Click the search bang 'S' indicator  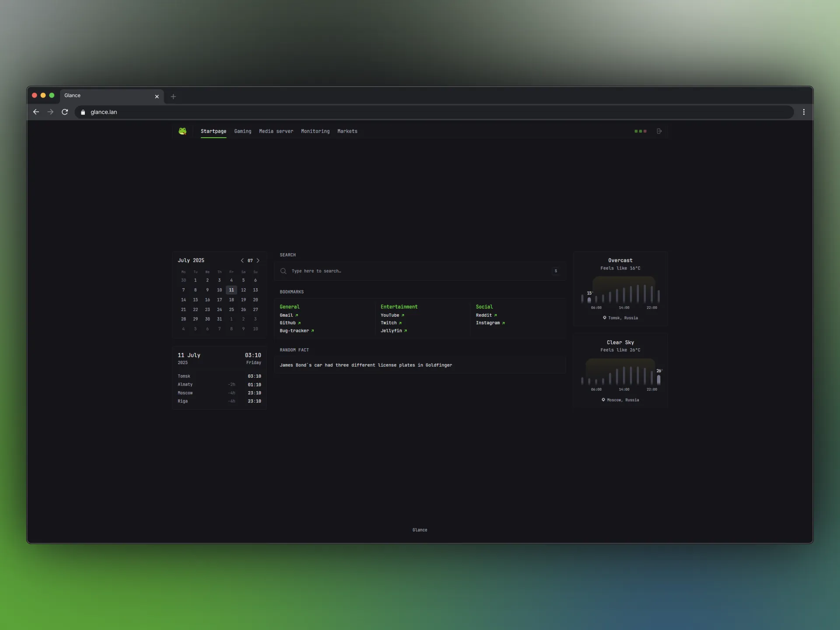click(x=556, y=271)
